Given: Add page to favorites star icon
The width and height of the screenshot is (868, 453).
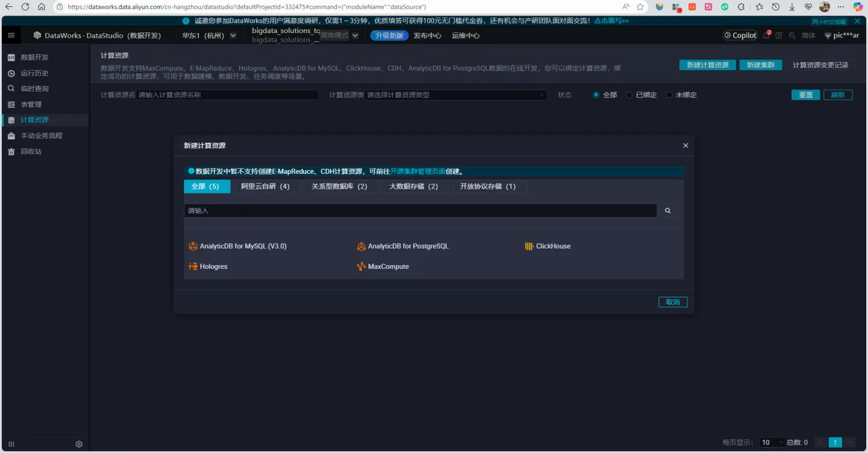Looking at the screenshot, I should [x=640, y=7].
